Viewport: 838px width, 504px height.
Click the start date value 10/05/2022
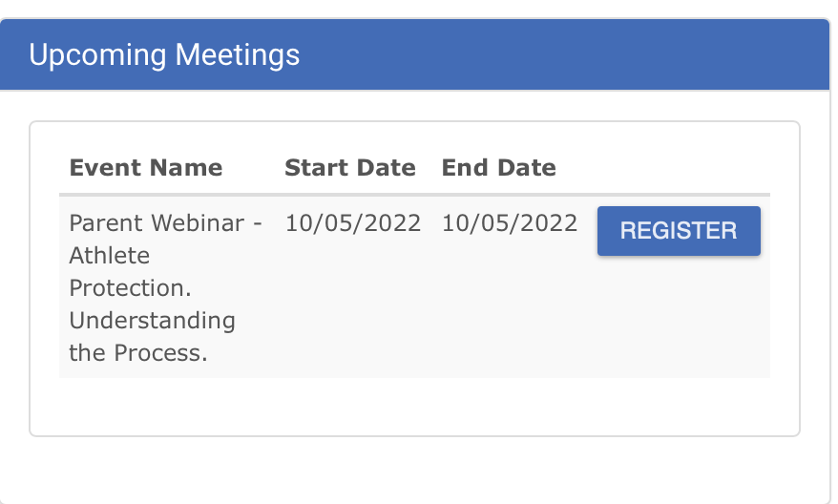[352, 223]
